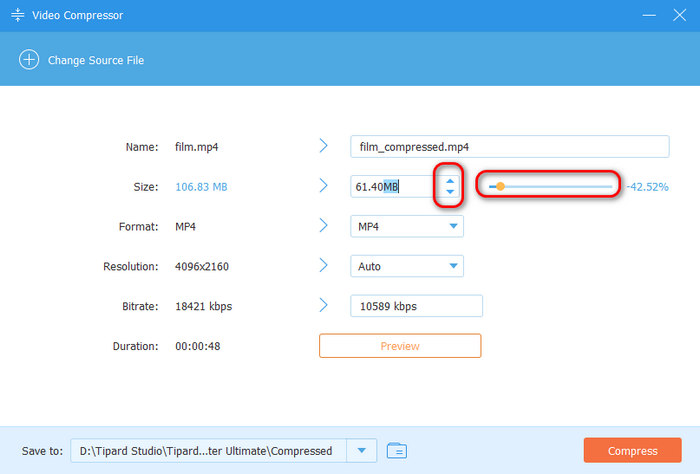Click the arrow icon in the Bitrate row

pos(324,305)
